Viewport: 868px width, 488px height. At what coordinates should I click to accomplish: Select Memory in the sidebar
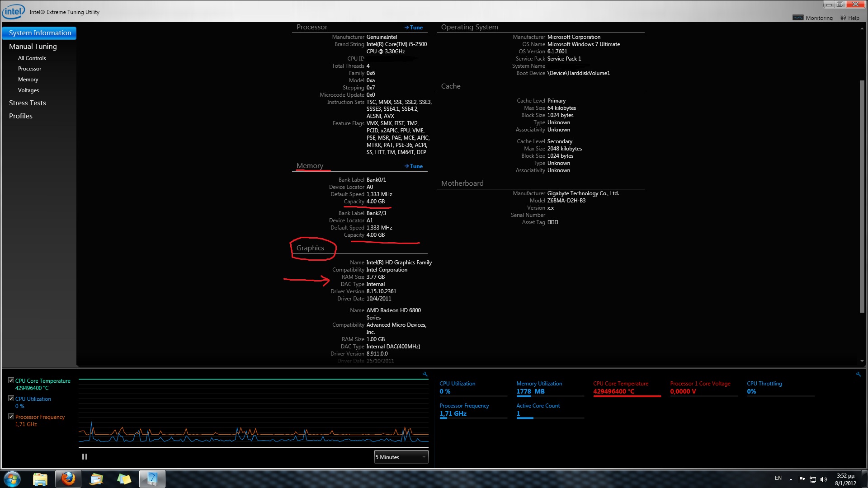click(x=28, y=80)
